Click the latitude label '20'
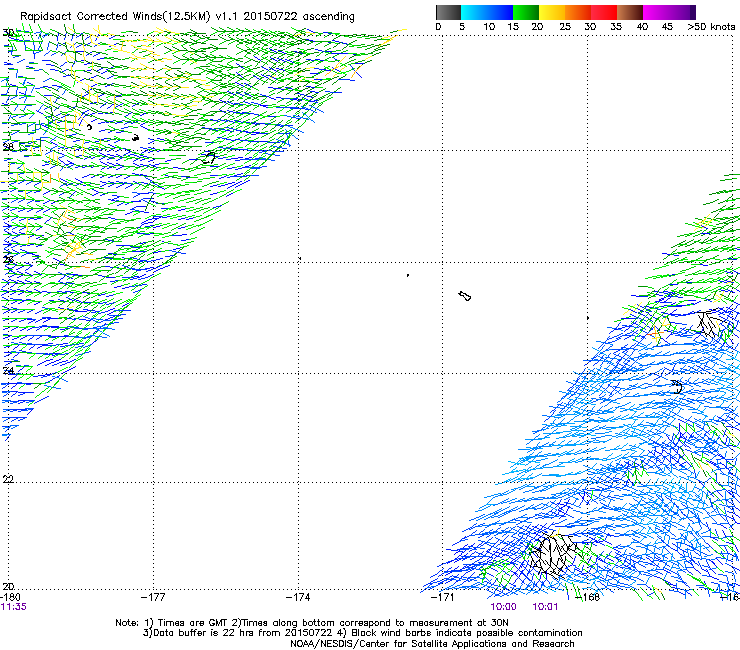The height and width of the screenshot is (650, 740). [x=8, y=586]
